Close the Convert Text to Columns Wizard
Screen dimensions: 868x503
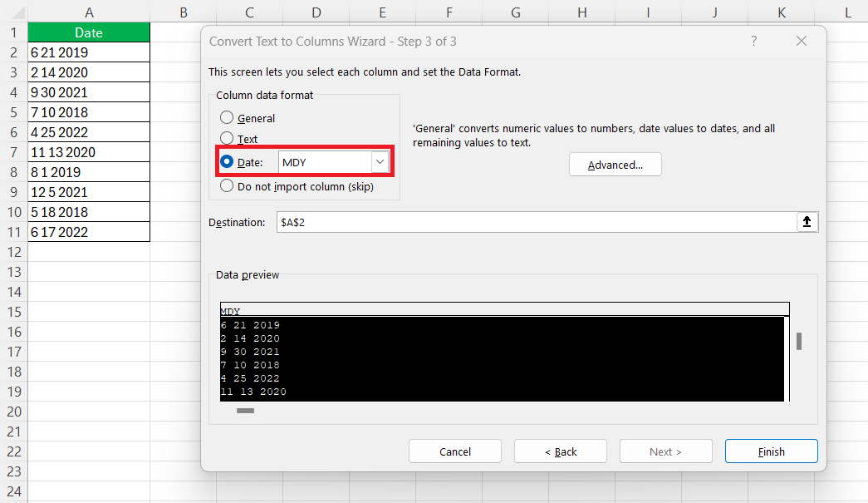point(801,41)
